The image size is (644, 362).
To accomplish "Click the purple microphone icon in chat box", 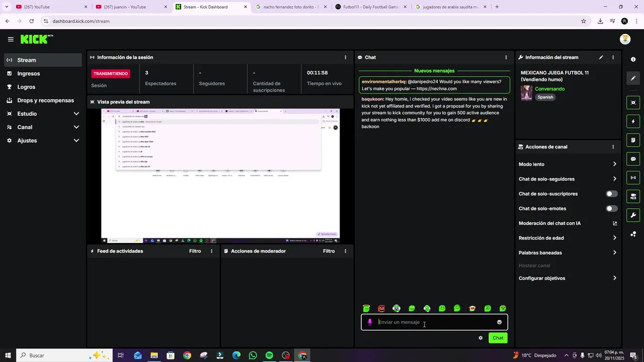I will [x=370, y=322].
